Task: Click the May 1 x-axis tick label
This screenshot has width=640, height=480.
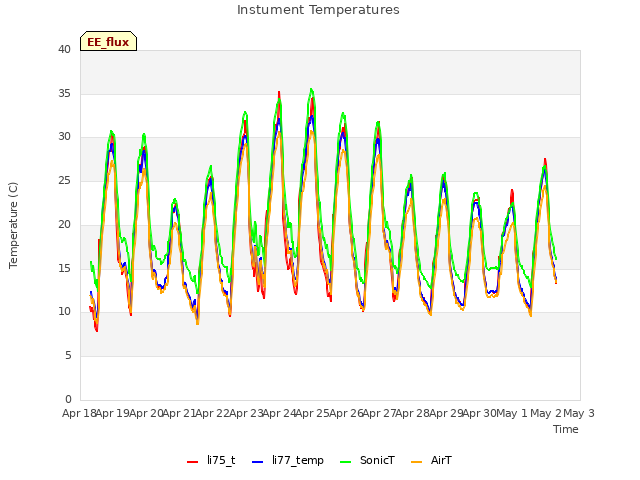Action: point(512,413)
